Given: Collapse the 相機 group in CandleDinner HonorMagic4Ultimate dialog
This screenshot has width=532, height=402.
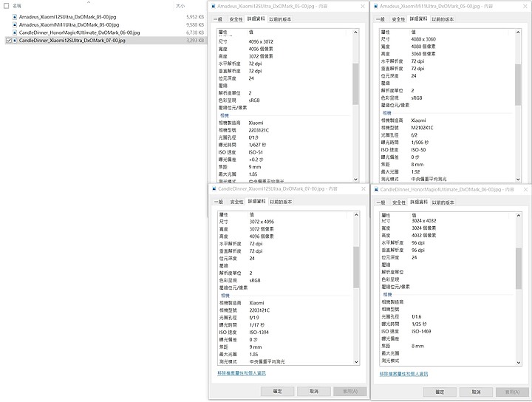Looking at the screenshot, I should coord(387,294).
